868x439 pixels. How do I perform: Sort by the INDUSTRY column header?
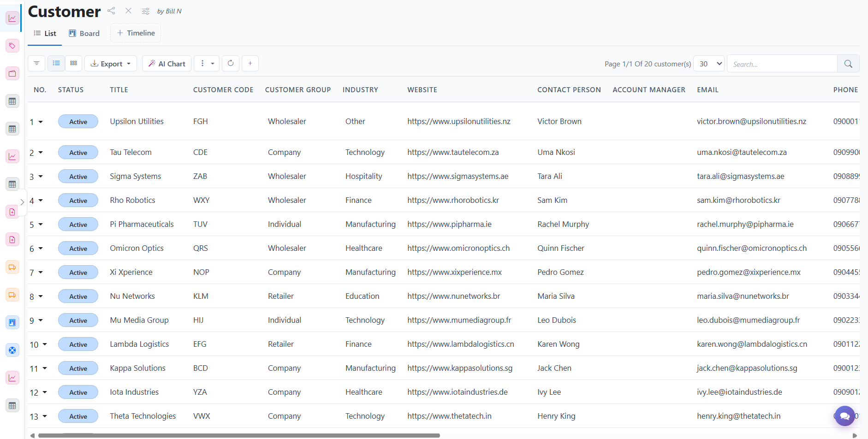(x=360, y=90)
